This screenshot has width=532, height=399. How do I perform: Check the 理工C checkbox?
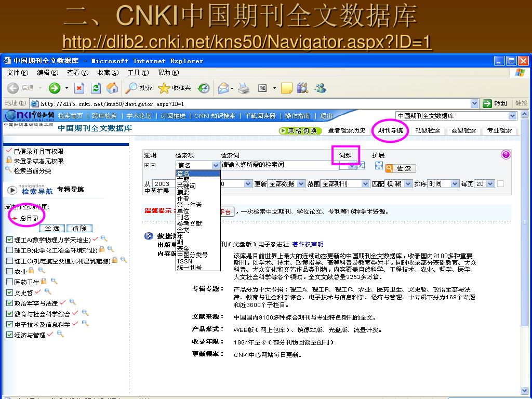pyautogui.click(x=10, y=261)
